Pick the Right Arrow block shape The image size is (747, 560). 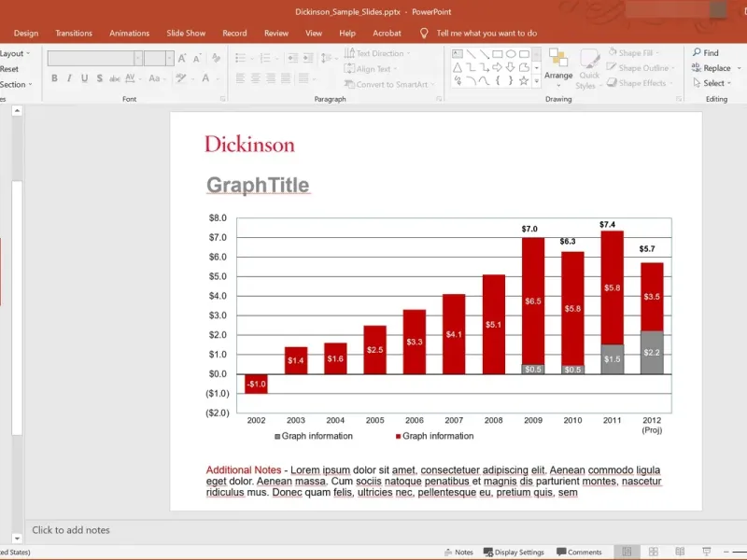[x=498, y=67]
